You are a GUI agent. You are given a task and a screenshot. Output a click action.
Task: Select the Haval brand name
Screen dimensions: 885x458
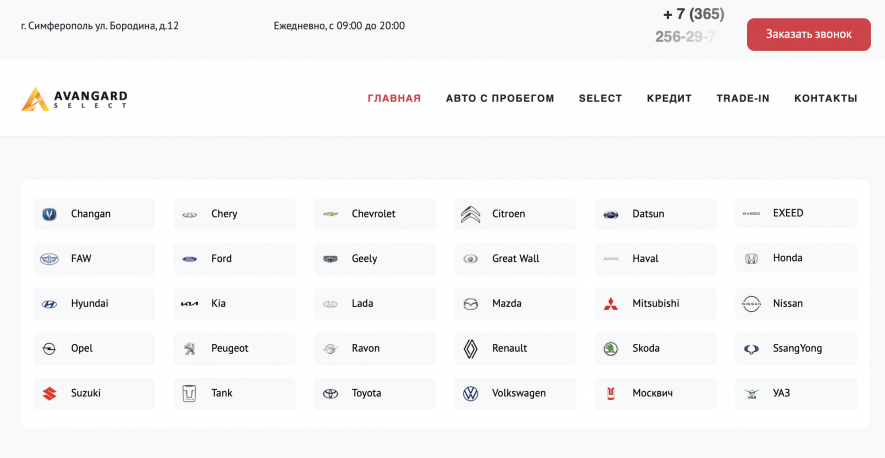[646, 259]
